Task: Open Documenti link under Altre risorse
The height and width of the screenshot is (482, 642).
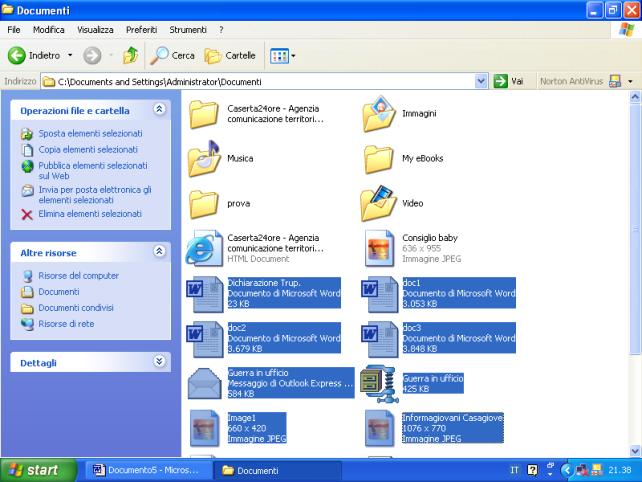Action: tap(59, 292)
